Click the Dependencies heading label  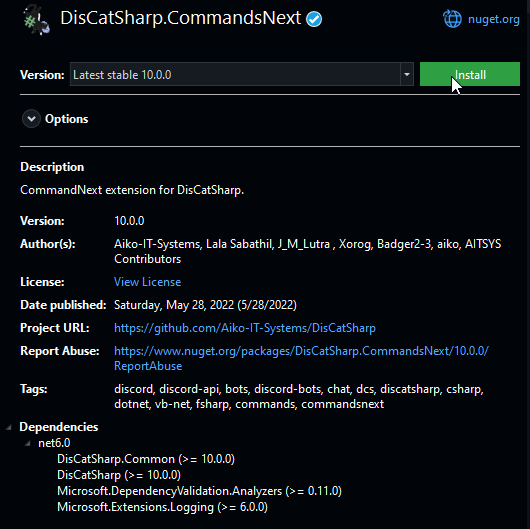pyautogui.click(x=59, y=427)
